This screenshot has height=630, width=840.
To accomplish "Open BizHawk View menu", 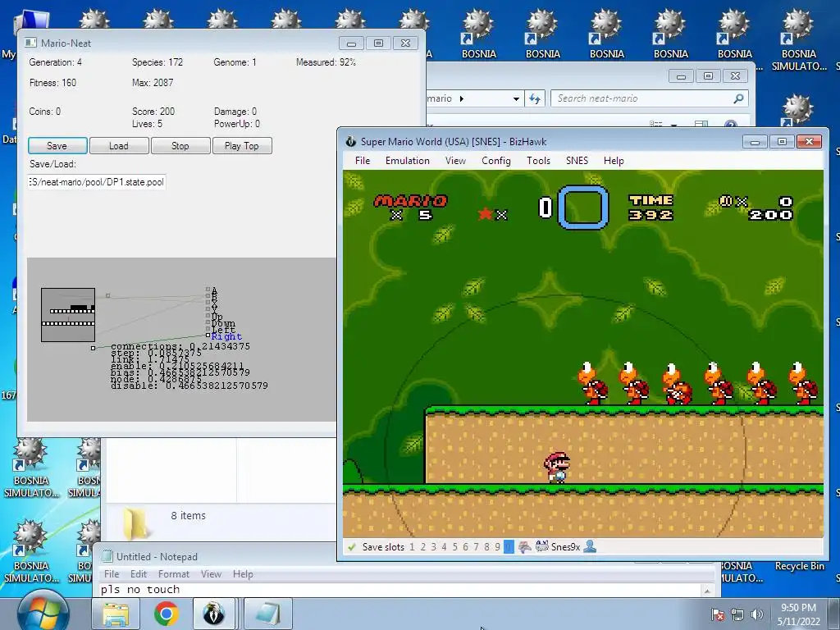I will pyautogui.click(x=455, y=161).
